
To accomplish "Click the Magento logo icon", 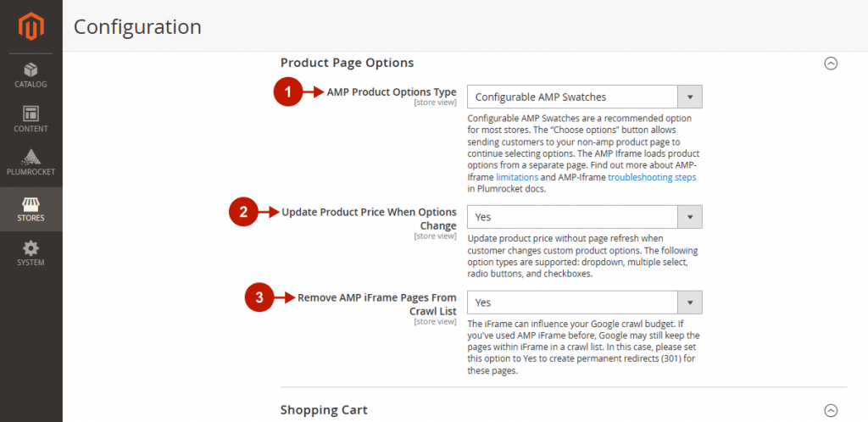I will point(31,26).
